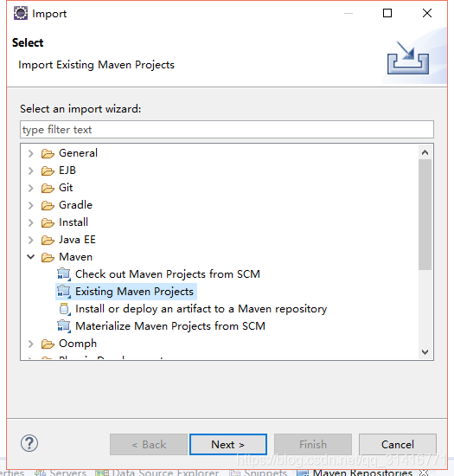Select Existing Maven Projects entry
Screen dimensions: 454x476
pos(134,292)
